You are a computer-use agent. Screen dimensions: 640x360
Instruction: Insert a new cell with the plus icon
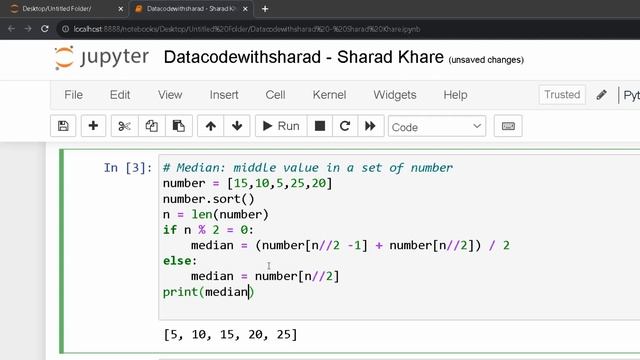pos(93,126)
